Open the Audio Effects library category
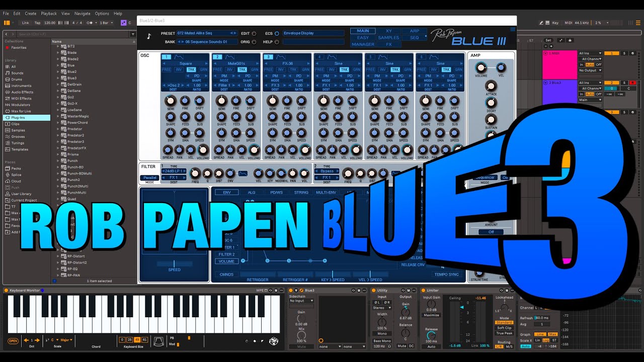The height and width of the screenshot is (362, 644). pyautogui.click(x=22, y=92)
